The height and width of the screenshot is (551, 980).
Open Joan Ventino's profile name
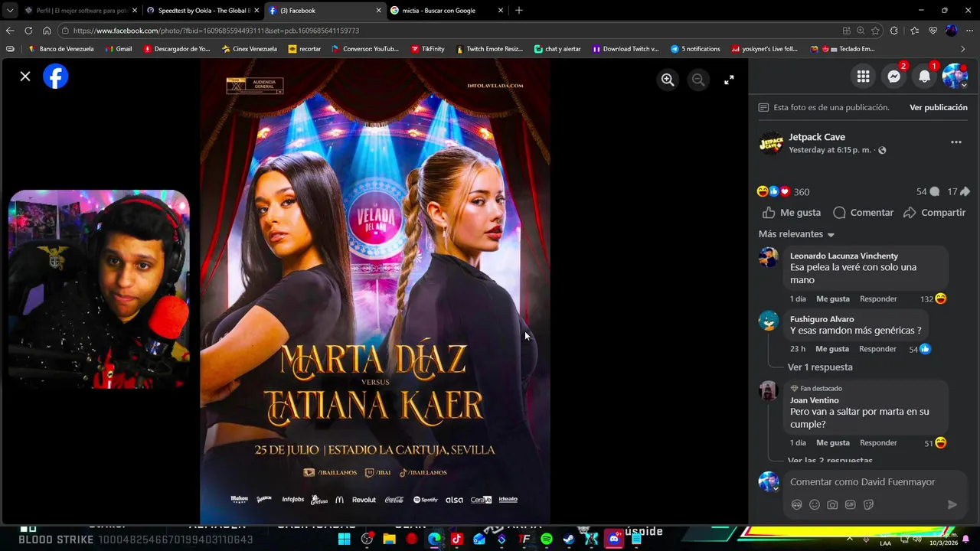pyautogui.click(x=814, y=400)
